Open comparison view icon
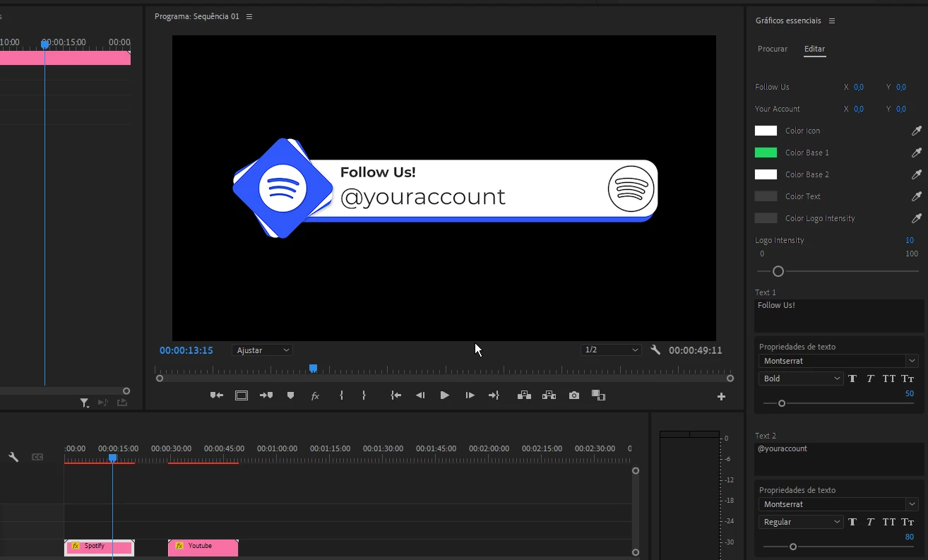Image resolution: width=928 pixels, height=560 pixels. 598,395
